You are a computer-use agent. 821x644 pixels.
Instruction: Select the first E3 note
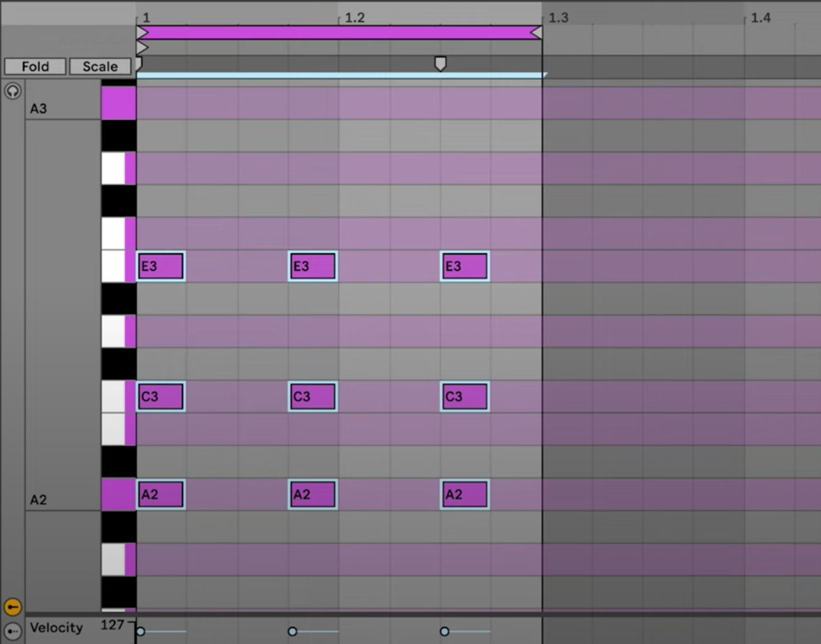pyautogui.click(x=161, y=266)
